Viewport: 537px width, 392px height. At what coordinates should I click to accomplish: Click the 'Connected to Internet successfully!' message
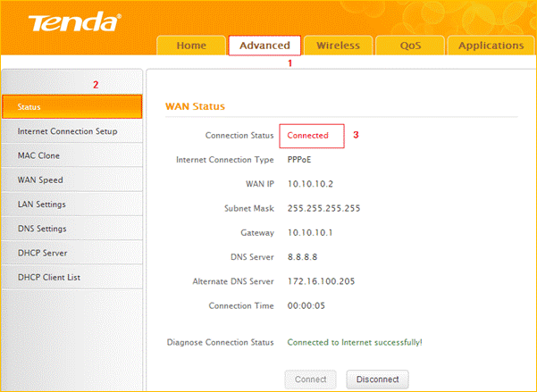(354, 342)
